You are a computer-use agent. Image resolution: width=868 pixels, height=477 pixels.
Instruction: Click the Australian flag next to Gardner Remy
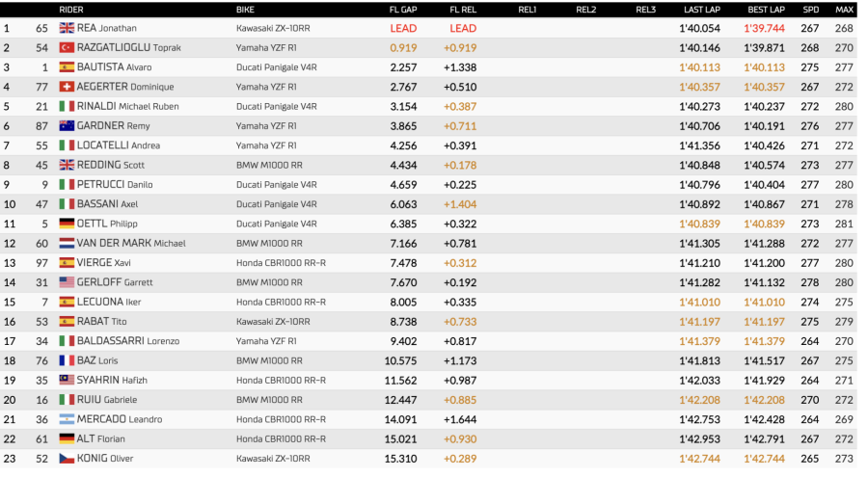click(x=67, y=125)
